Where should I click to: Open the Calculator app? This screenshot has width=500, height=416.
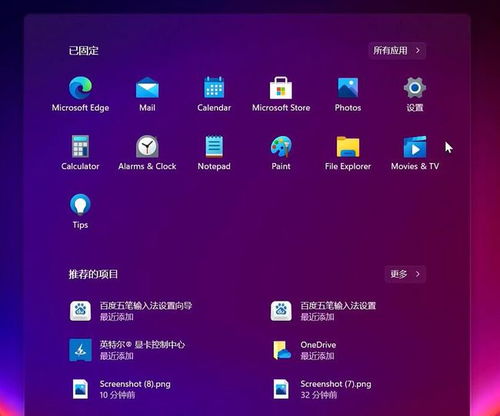click(x=80, y=152)
